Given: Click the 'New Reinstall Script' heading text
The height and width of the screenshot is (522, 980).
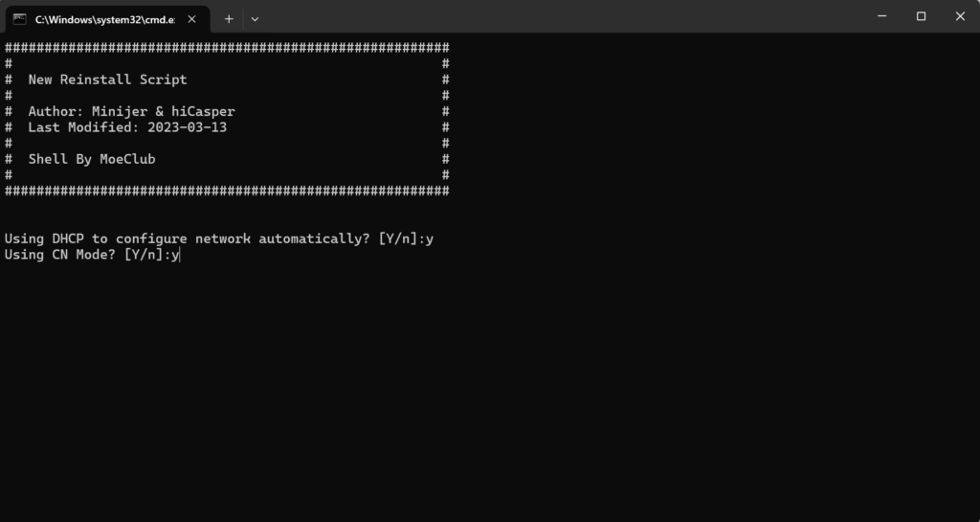Looking at the screenshot, I should click(x=107, y=79).
